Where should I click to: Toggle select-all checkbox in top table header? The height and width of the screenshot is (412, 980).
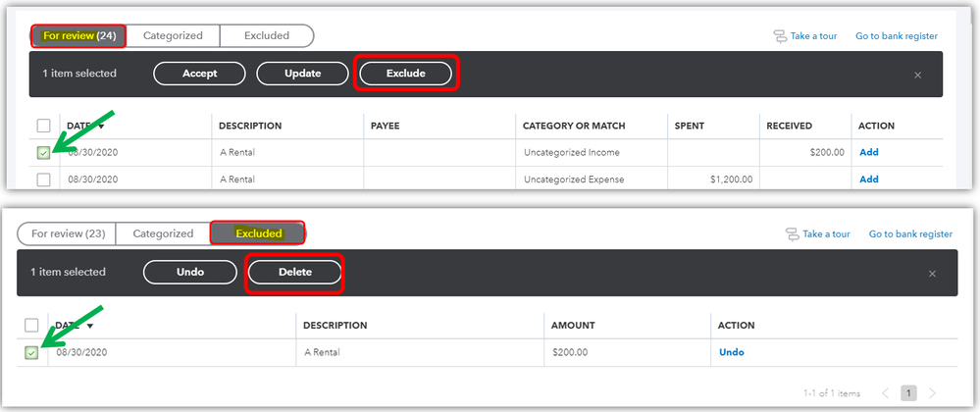point(43,126)
